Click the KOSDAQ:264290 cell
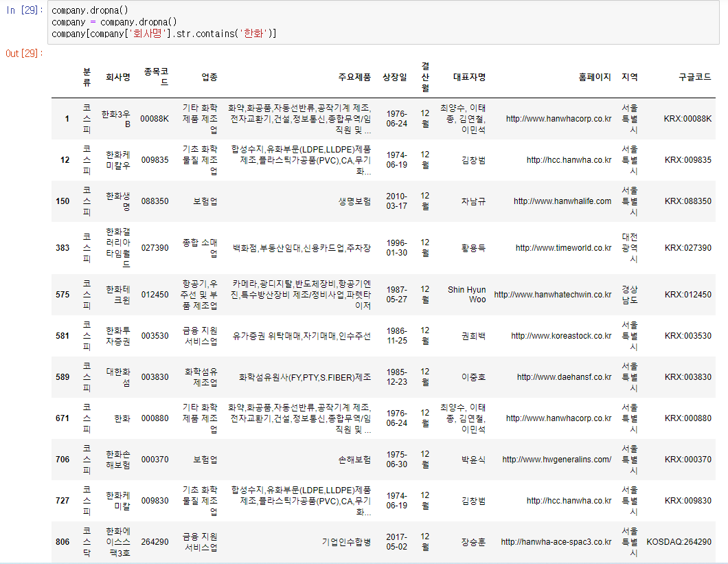 [x=679, y=542]
